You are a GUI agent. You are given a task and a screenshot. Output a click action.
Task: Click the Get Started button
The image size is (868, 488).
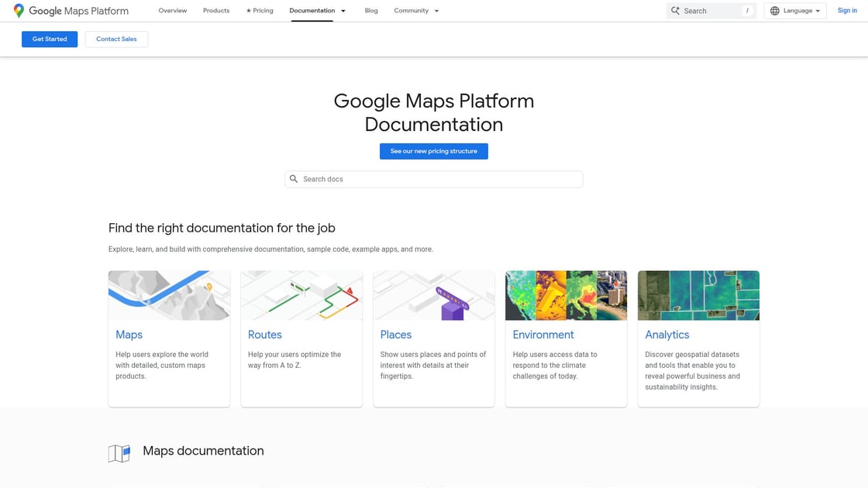click(50, 40)
